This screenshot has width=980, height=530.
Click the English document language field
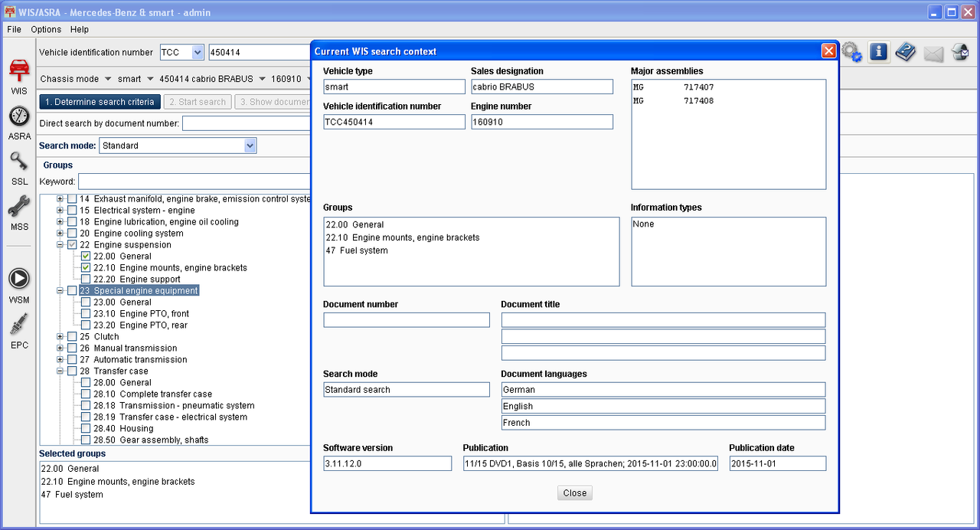[663, 407]
